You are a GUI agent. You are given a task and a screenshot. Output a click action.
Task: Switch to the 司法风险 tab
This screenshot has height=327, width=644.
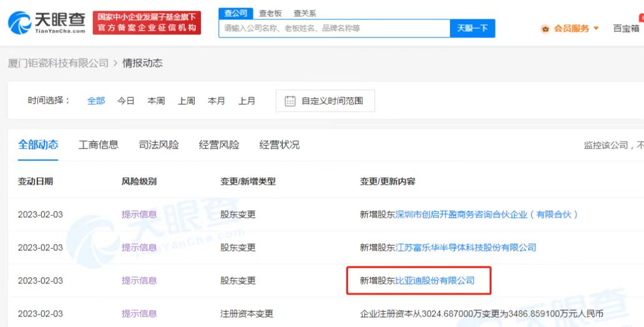[x=159, y=145]
